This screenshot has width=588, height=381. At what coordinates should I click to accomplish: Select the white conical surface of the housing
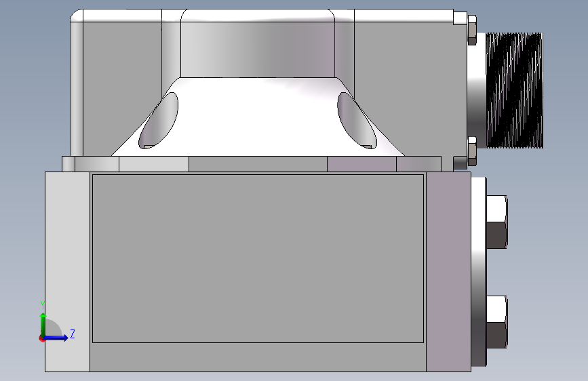point(258,117)
